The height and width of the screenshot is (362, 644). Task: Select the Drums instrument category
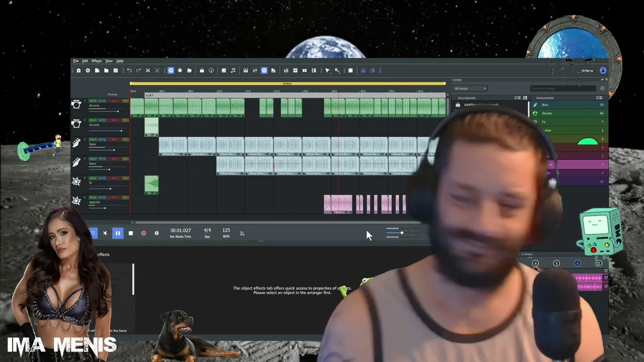pos(569,113)
